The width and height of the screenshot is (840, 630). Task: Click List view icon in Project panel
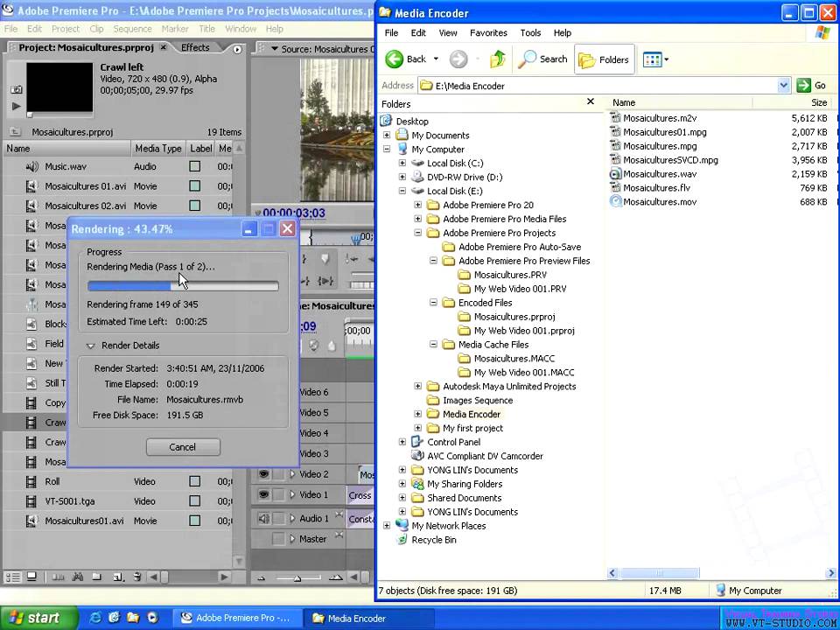point(12,577)
